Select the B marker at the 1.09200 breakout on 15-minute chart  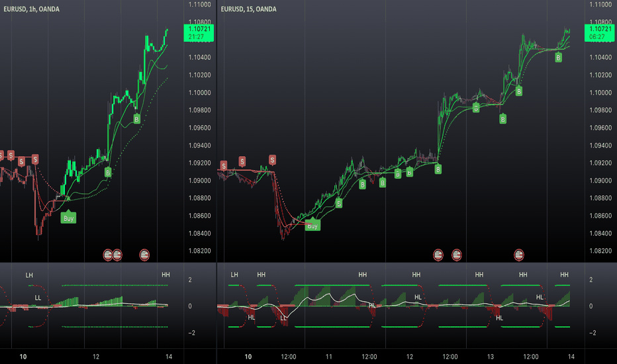pos(438,169)
